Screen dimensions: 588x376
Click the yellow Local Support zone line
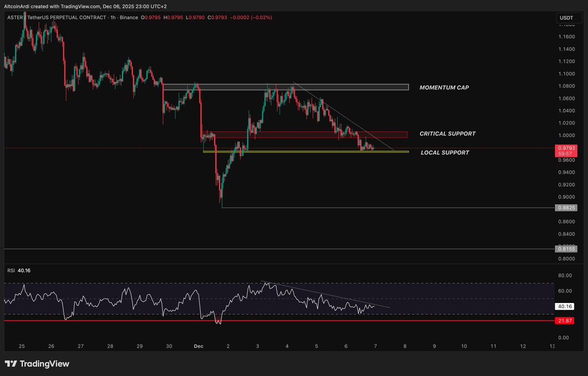click(x=306, y=152)
